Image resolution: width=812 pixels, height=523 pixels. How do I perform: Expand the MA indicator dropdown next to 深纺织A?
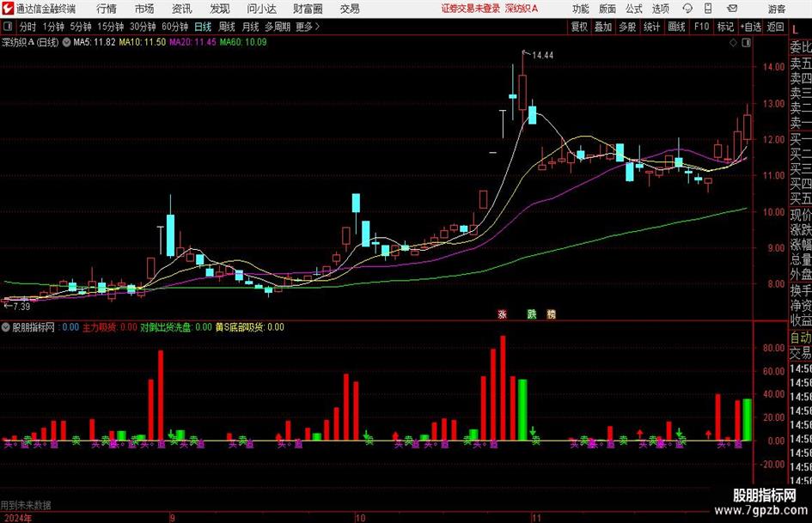point(66,42)
